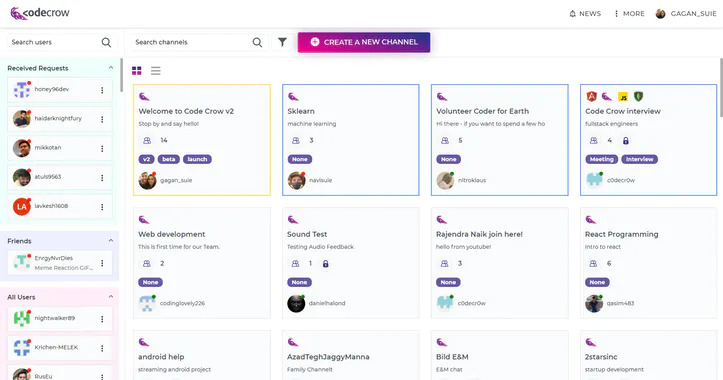This screenshot has width=723, height=380.
Task: Open 2starsinc channel
Action: click(649, 355)
